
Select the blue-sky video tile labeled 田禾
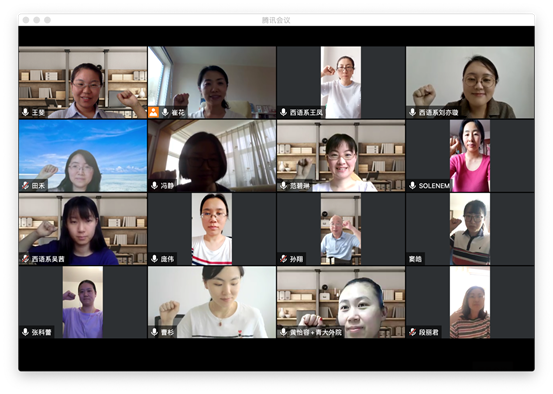83,156
